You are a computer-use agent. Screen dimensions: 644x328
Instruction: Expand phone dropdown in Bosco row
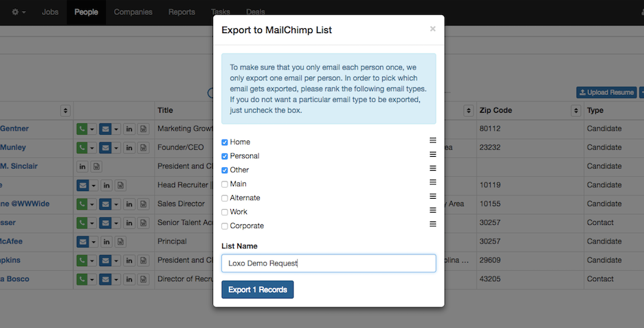pyautogui.click(x=92, y=279)
